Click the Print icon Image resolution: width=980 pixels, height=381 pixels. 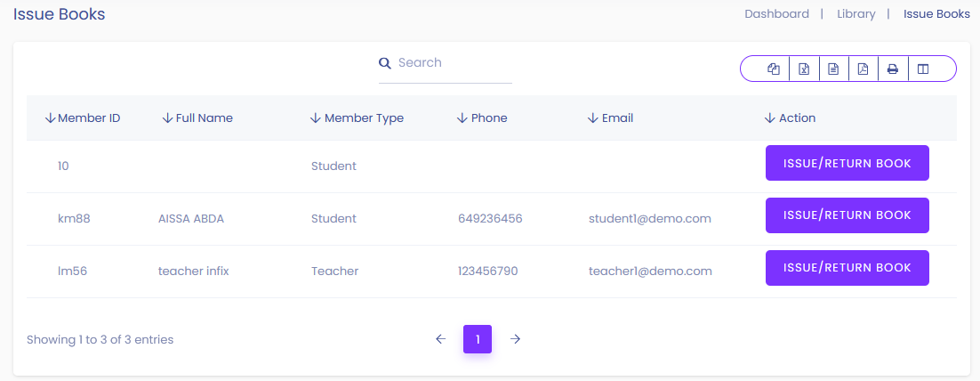click(893, 69)
